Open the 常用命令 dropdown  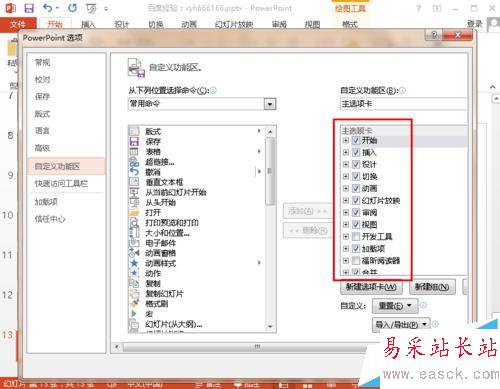click(270, 104)
